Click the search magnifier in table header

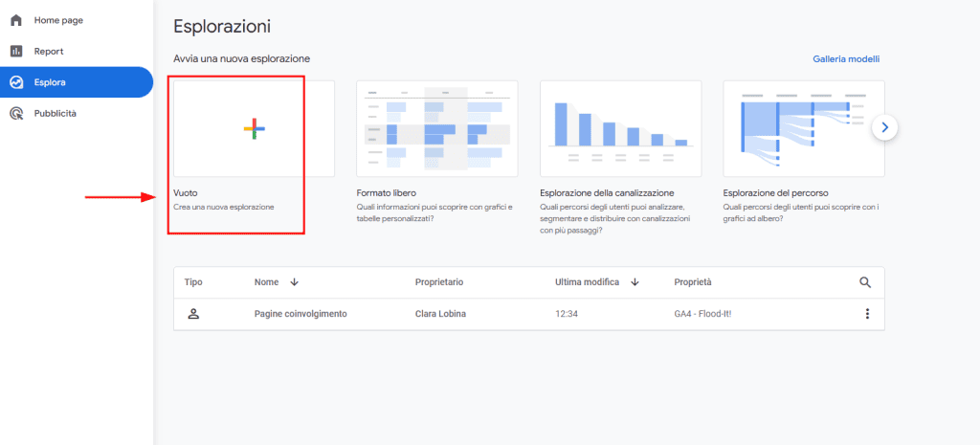point(865,282)
